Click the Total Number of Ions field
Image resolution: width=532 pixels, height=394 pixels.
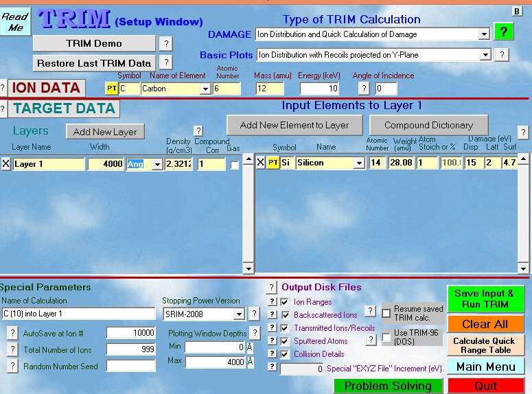click(x=131, y=349)
